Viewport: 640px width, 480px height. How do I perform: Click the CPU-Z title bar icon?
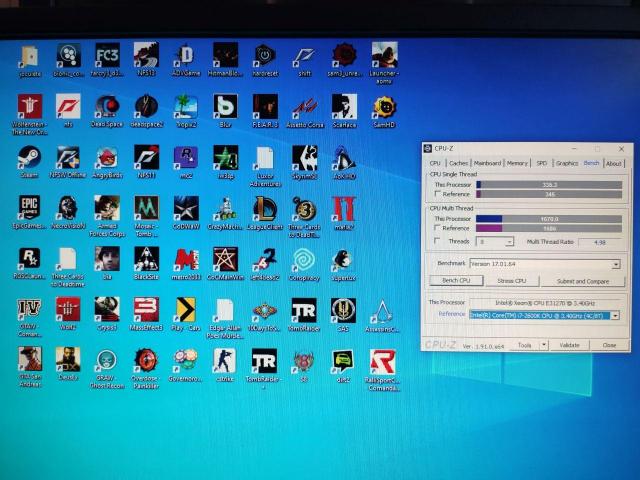tap(428, 149)
